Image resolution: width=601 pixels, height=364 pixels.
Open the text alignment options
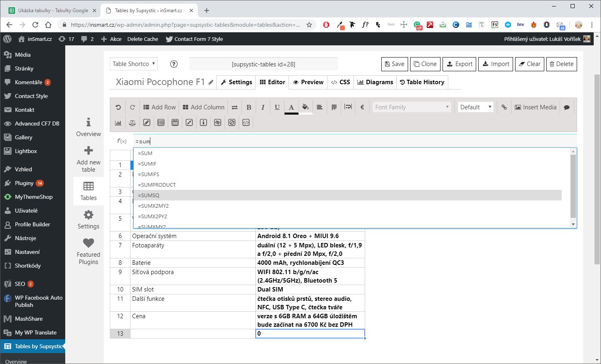320,107
